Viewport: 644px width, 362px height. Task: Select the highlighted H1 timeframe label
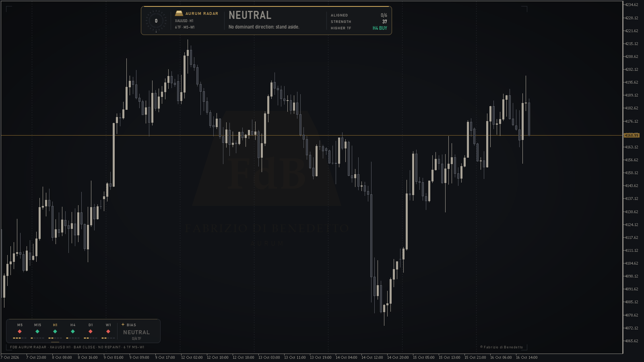click(x=55, y=325)
